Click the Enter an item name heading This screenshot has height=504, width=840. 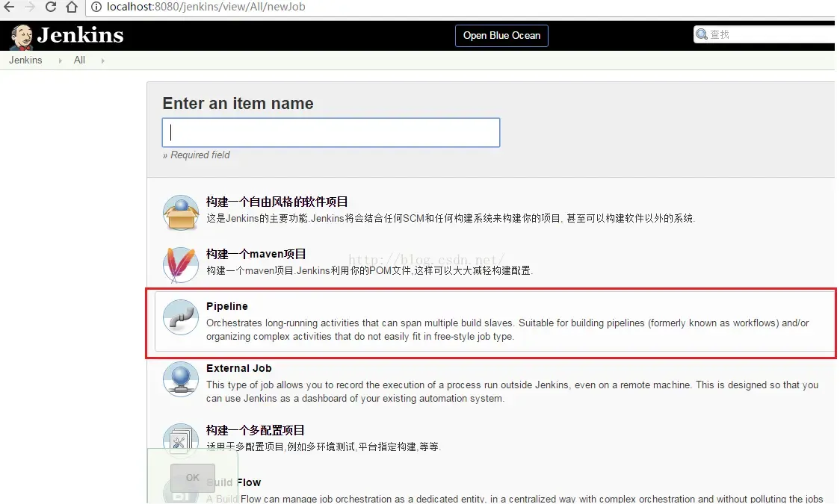[x=238, y=103]
